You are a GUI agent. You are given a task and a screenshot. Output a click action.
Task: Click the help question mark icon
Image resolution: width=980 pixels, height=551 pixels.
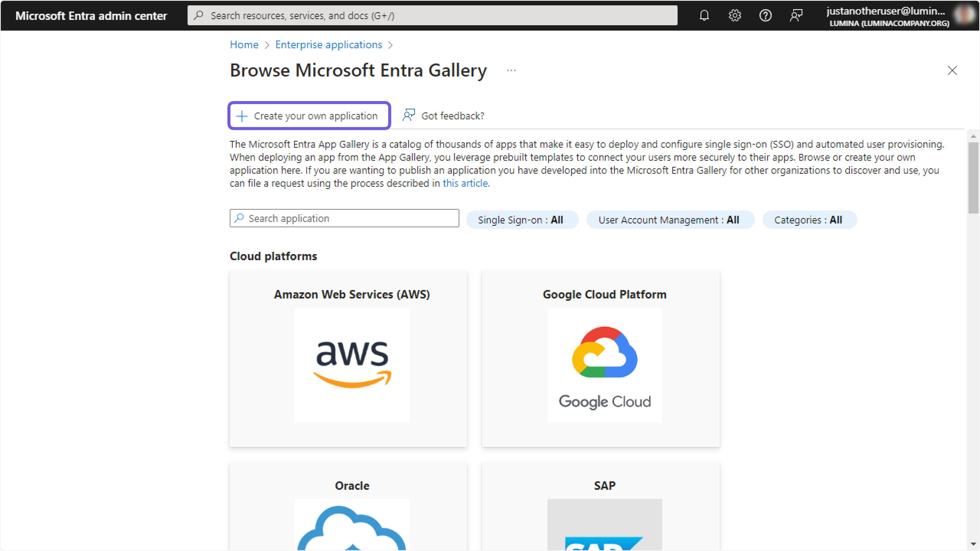pyautogui.click(x=765, y=15)
